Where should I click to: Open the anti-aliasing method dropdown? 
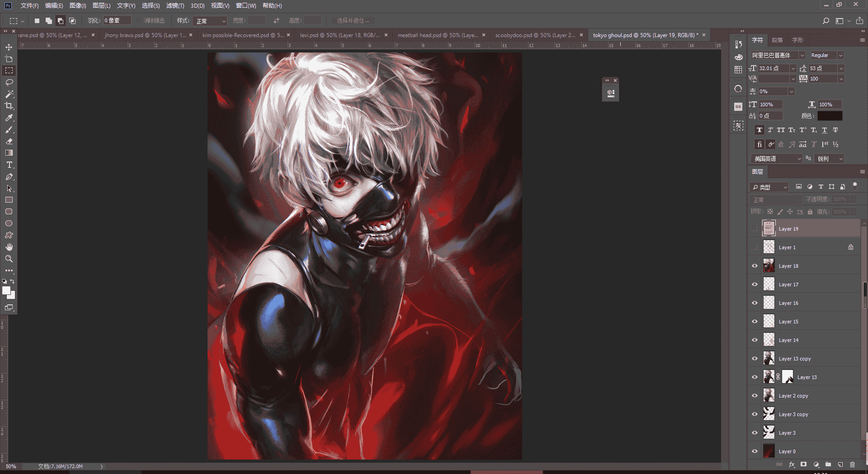point(829,159)
